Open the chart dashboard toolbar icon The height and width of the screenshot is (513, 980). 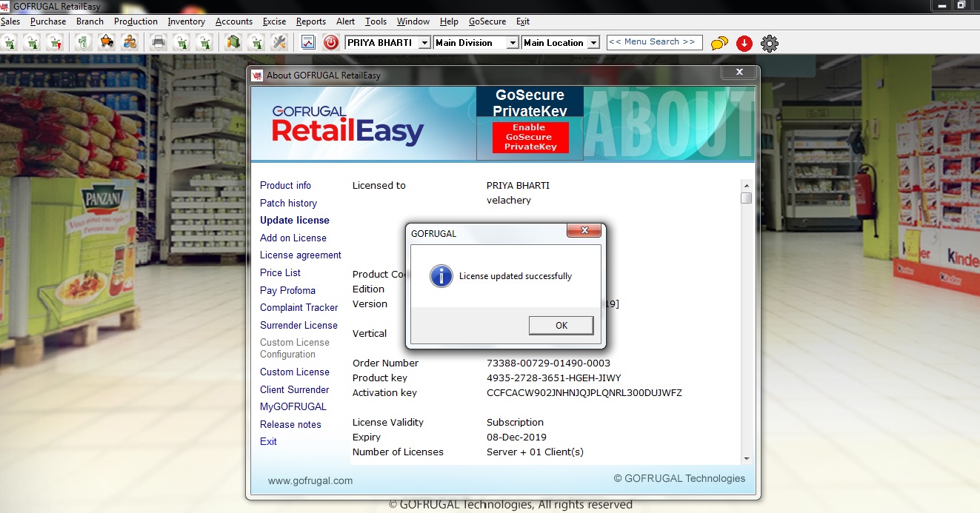[x=308, y=42]
